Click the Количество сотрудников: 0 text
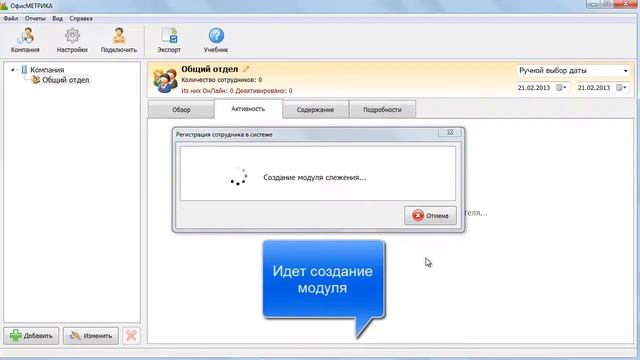Screen dimensions: 640x360 coord(222,80)
